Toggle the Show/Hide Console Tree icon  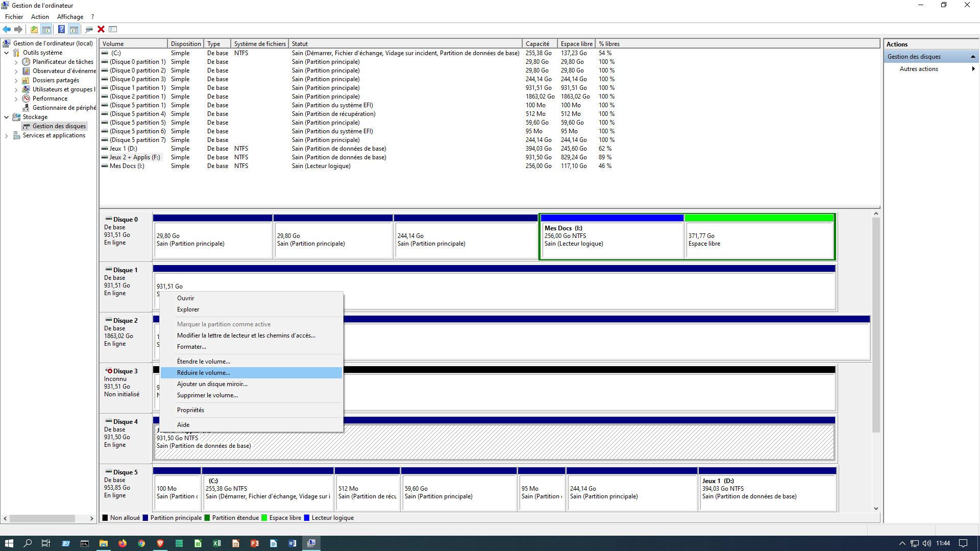[x=46, y=29]
